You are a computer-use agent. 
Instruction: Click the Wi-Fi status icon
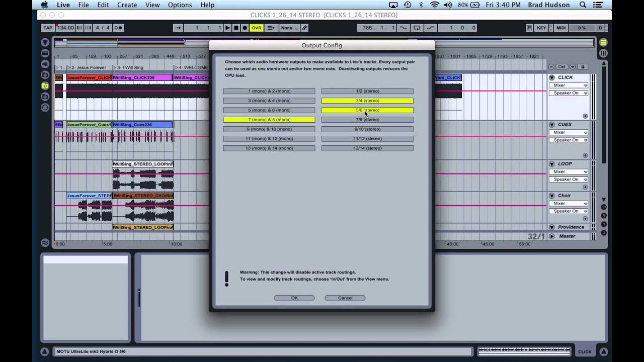click(434, 5)
